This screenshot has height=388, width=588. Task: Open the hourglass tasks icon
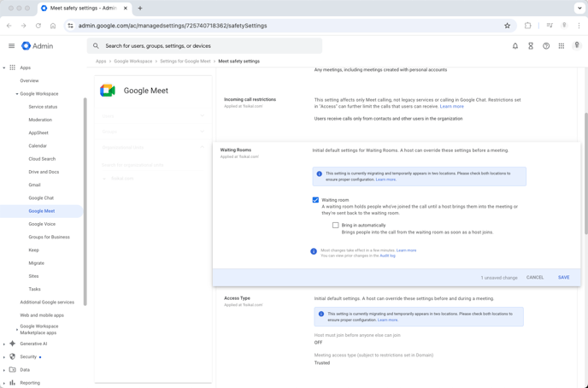[531, 46]
